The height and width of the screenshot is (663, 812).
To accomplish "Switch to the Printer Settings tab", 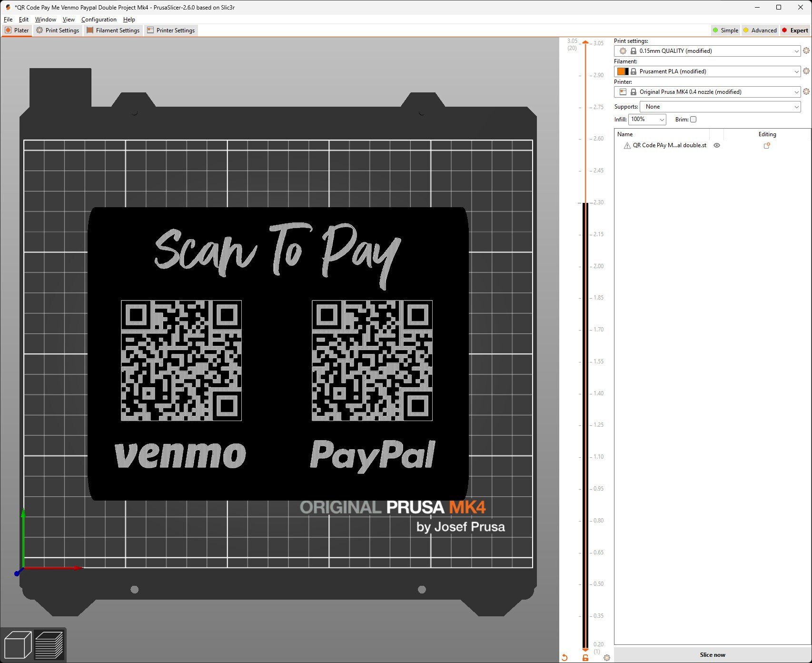I will (171, 30).
